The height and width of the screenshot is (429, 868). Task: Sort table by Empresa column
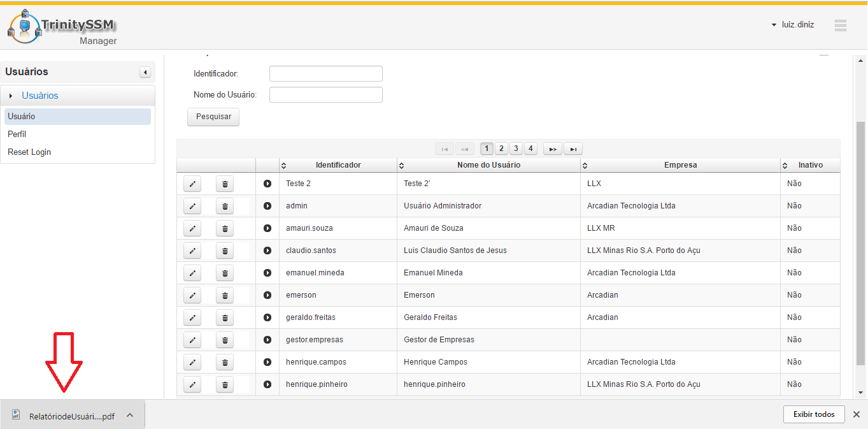tap(679, 165)
